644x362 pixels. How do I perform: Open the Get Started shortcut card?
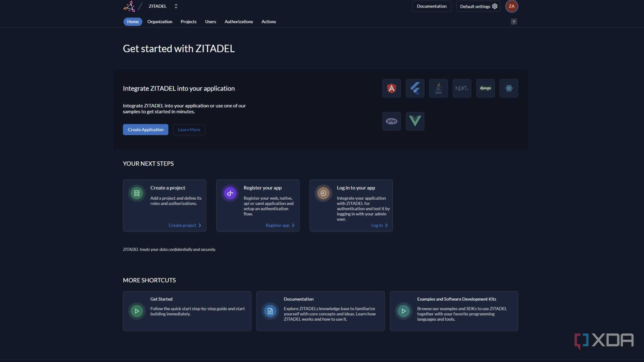(187, 311)
